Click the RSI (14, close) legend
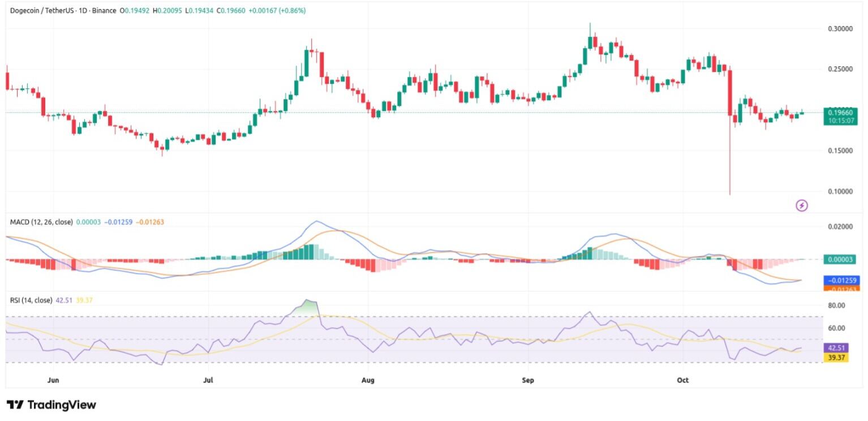 pyautogui.click(x=31, y=300)
